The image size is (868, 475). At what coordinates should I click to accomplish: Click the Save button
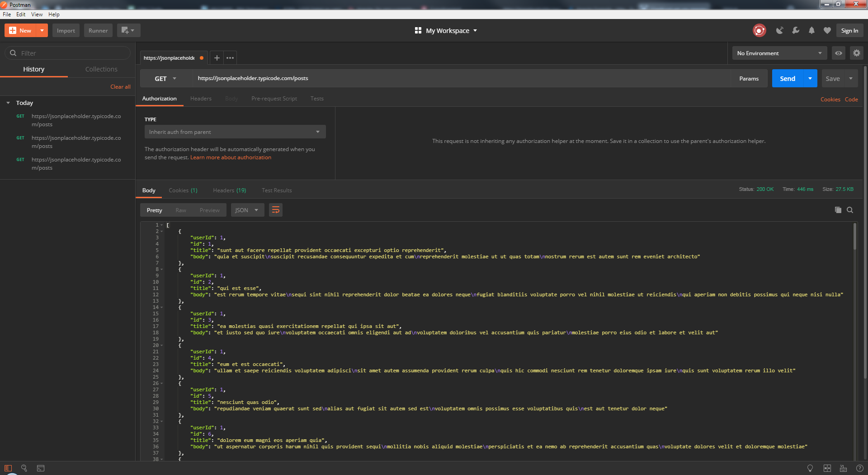pos(833,78)
